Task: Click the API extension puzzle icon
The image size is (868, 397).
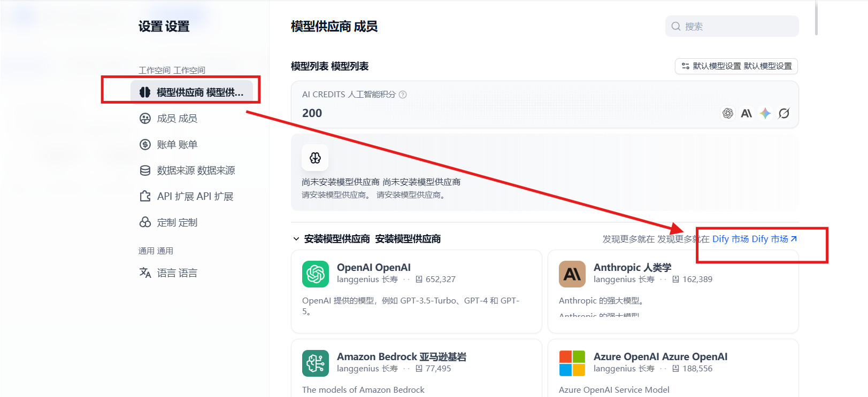Action: (145, 197)
